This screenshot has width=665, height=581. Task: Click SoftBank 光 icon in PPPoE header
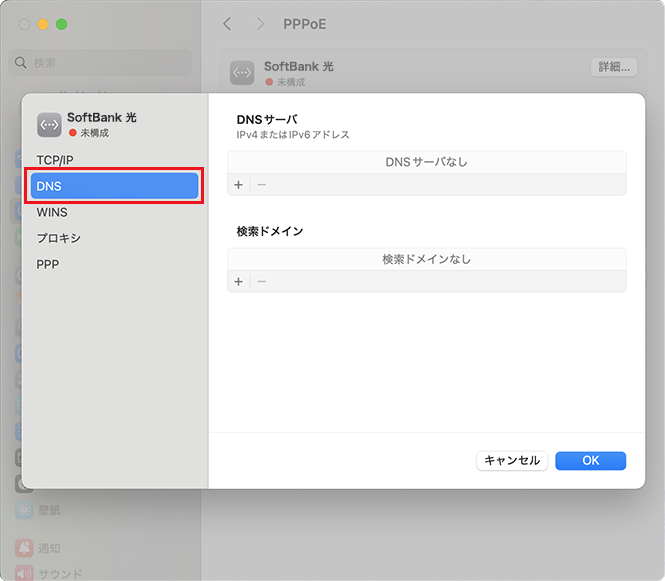tap(242, 73)
